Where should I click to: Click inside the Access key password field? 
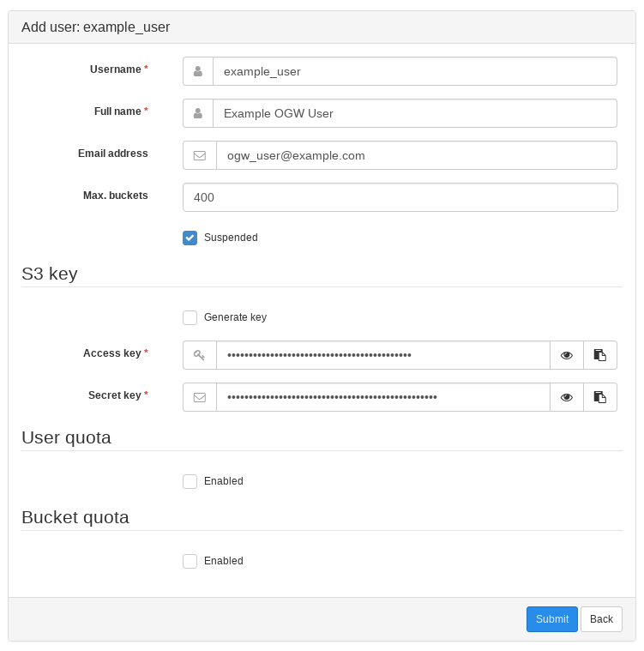(382, 355)
